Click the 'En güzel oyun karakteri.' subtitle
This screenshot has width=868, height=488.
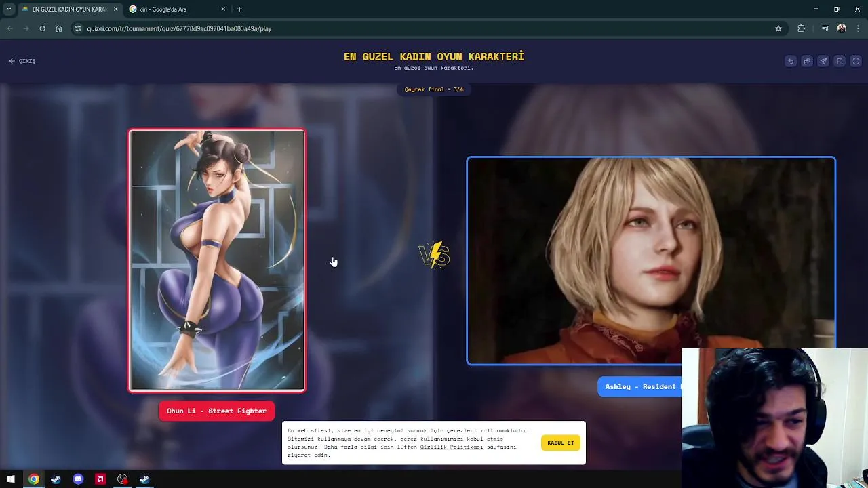[434, 68]
